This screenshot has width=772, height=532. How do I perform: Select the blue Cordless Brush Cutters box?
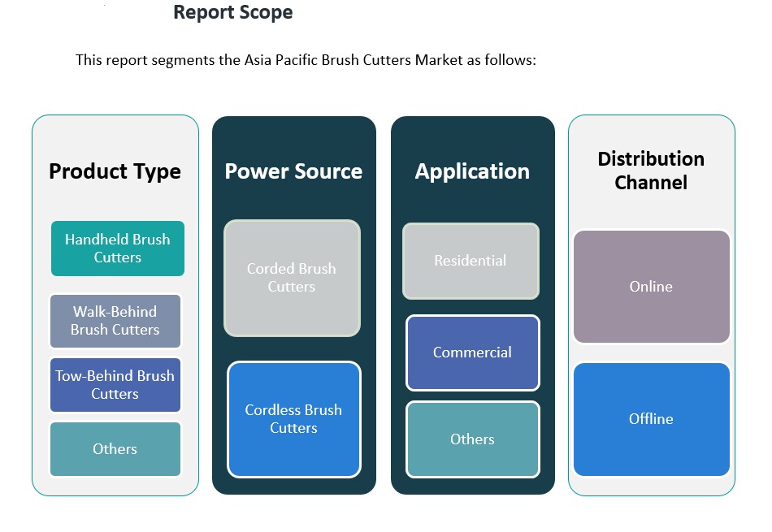pyautogui.click(x=293, y=419)
